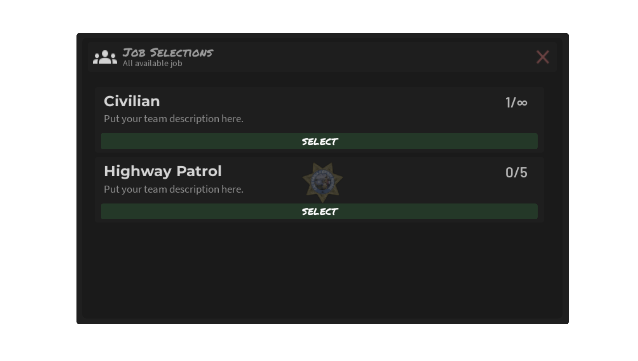The width and height of the screenshot is (638, 361).
Task: Click the Highway Patrol star badge icon
Action: [322, 182]
